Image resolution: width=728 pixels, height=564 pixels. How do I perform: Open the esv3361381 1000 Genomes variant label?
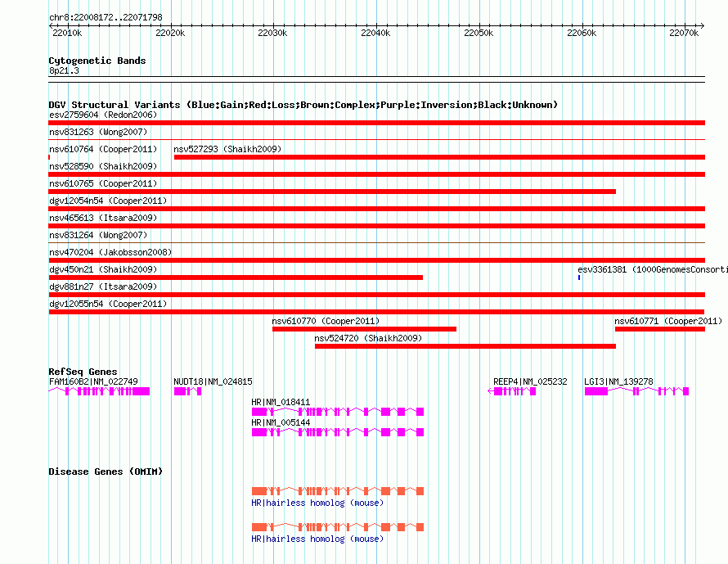(652, 269)
